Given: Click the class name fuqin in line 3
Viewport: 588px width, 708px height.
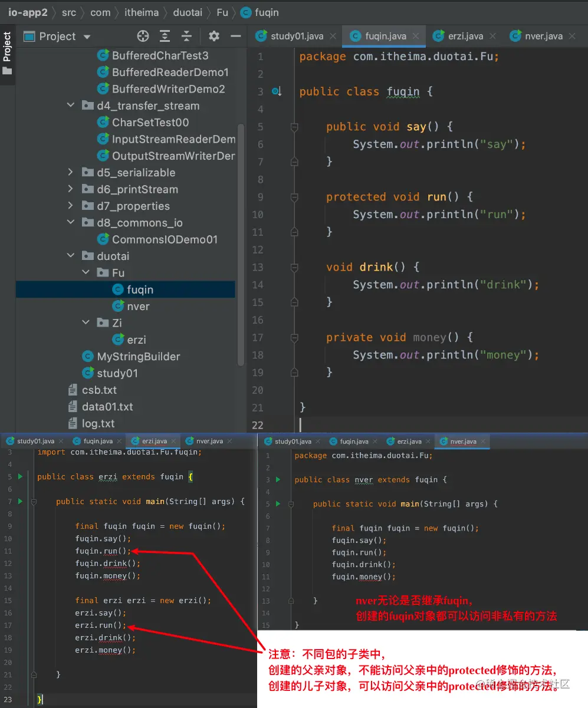Looking at the screenshot, I should coord(403,91).
